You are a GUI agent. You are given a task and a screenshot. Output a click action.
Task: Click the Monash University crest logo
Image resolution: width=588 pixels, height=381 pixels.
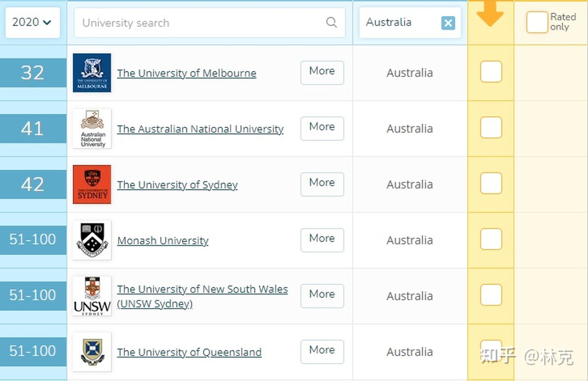coord(92,240)
